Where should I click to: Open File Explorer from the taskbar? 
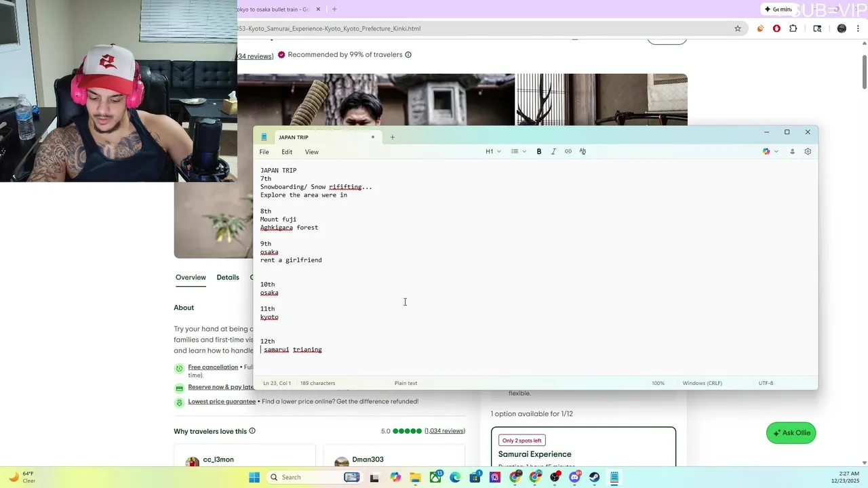pos(415,477)
